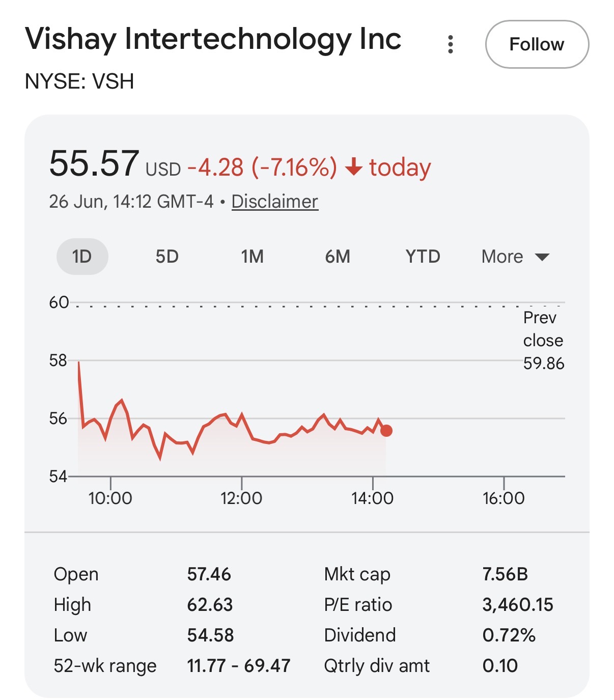Open the Disclaimer link
Viewport: 614px width, 700px height.
pos(275,202)
